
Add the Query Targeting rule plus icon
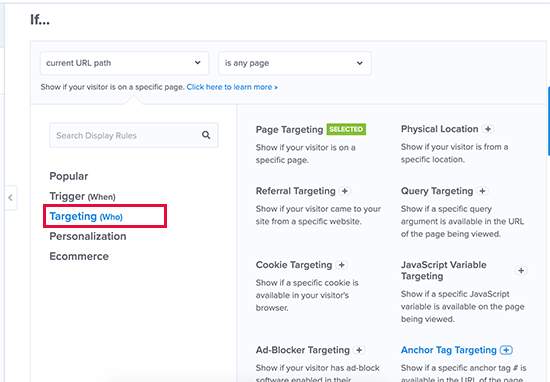(482, 191)
